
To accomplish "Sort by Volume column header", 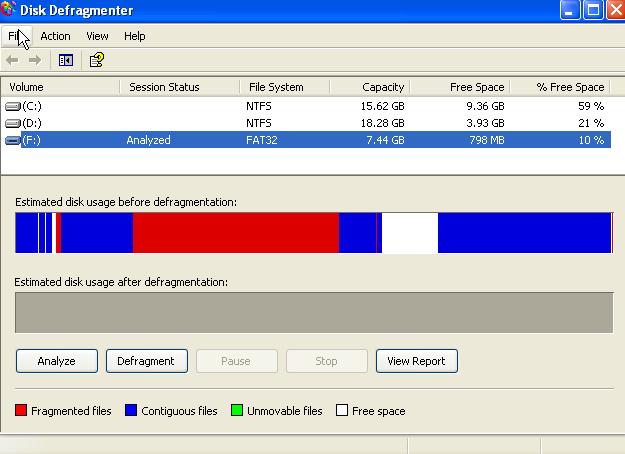I will pyautogui.click(x=60, y=87).
